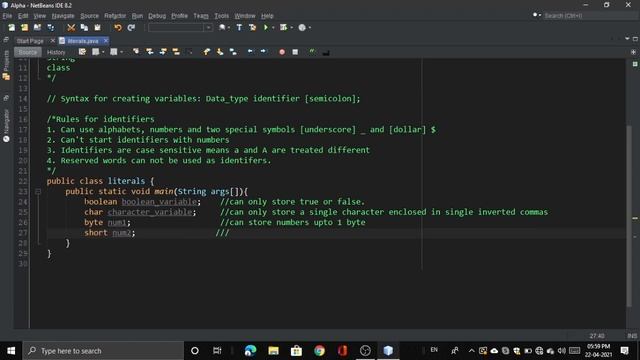Open File Explorer from the taskbar
This screenshot has height=360, width=640.
(x=273, y=351)
